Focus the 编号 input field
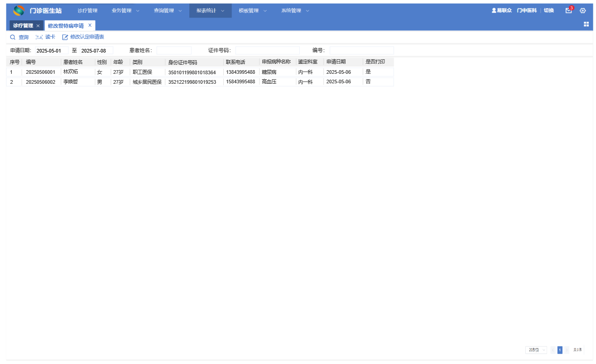The height and width of the screenshot is (364, 596). coord(361,50)
